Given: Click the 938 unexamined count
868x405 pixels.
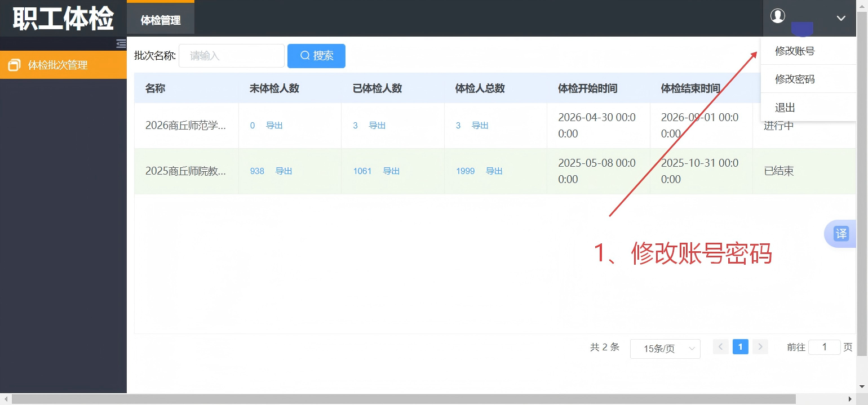Looking at the screenshot, I should pyautogui.click(x=257, y=171).
